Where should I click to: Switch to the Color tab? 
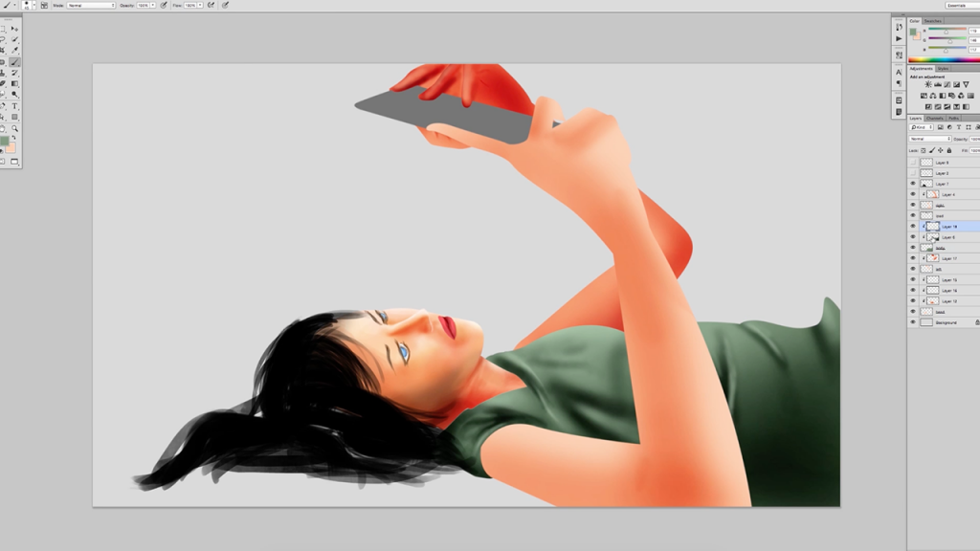pos(914,21)
